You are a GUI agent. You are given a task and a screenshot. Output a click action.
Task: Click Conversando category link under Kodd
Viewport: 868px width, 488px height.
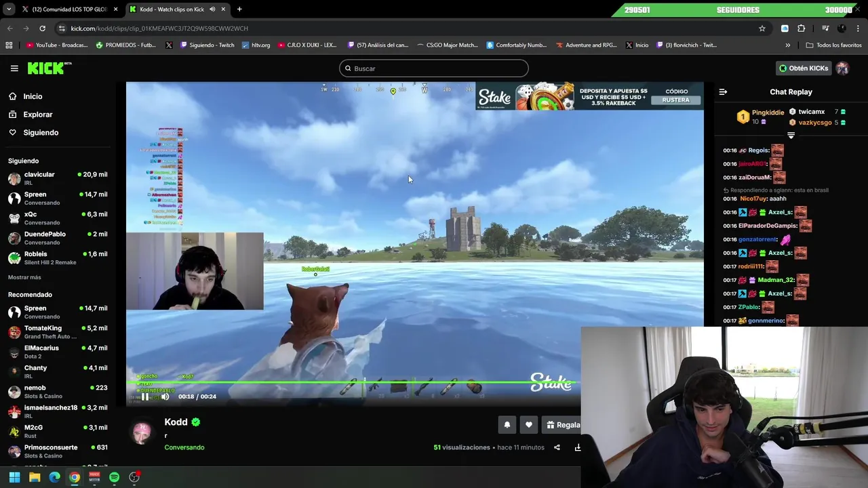[184, 447]
